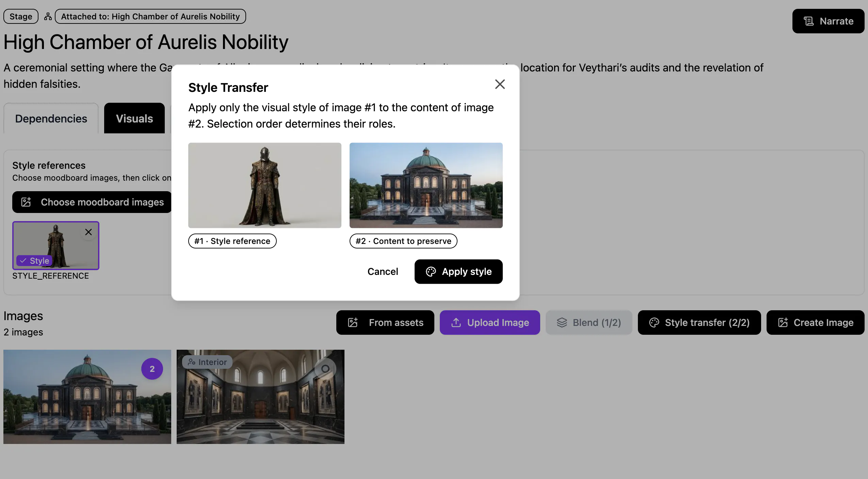Click the '2 images' count text

coord(23,332)
